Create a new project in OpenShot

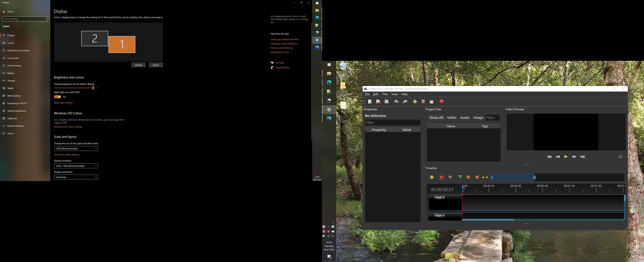click(370, 102)
